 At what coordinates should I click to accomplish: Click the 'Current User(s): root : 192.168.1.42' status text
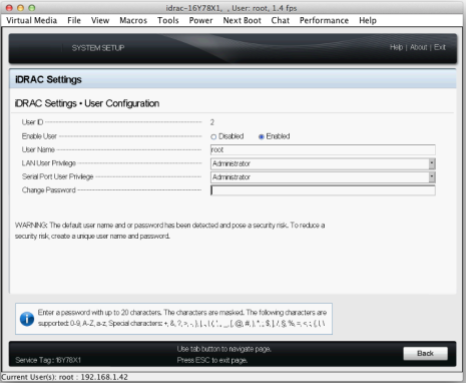click(x=65, y=377)
